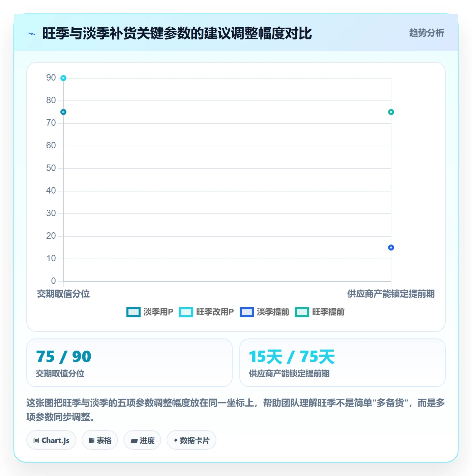This screenshot has width=472, height=476.
Task: Click the 进度 tag
Action: click(x=142, y=440)
